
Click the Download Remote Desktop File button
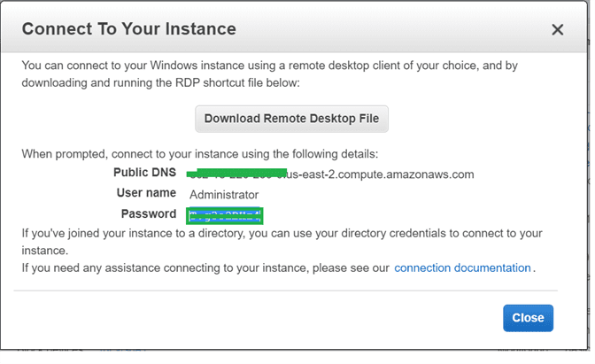point(292,118)
